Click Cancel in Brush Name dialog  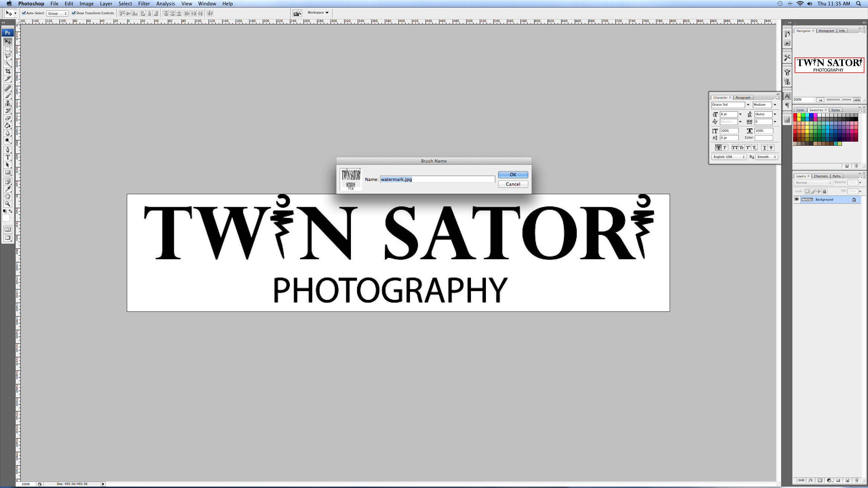click(x=513, y=184)
